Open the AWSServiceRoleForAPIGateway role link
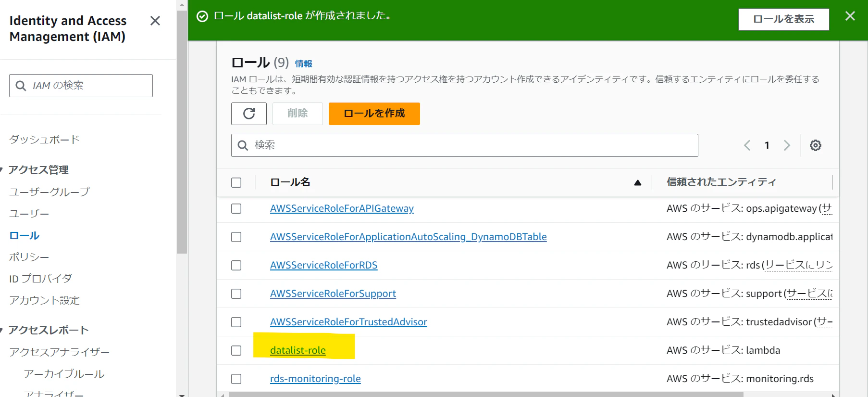 coord(342,208)
